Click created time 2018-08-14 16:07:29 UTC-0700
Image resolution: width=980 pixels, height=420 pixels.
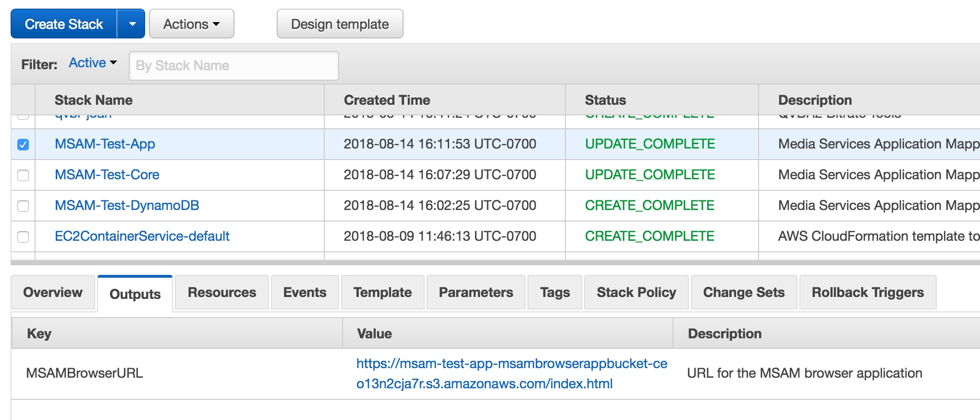[x=440, y=174]
